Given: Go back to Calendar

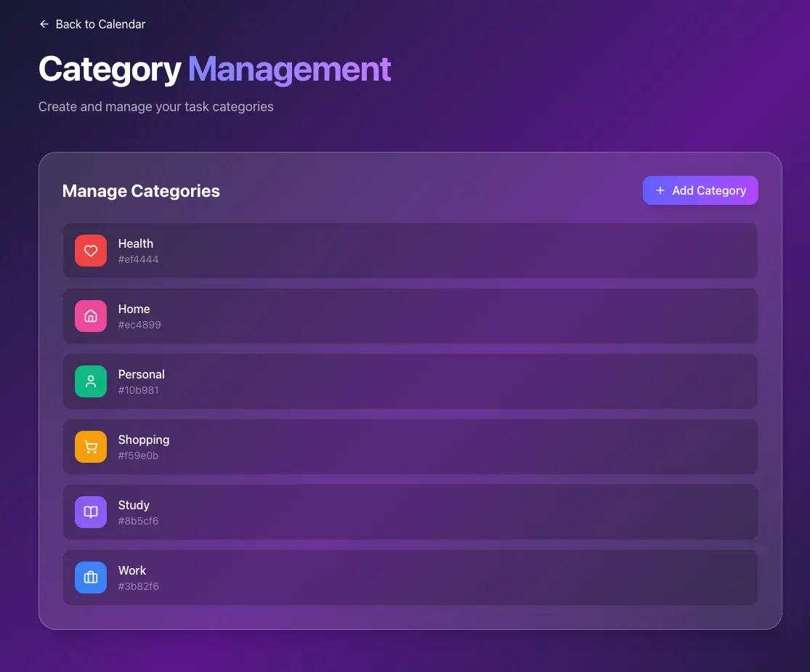Looking at the screenshot, I should [x=92, y=24].
